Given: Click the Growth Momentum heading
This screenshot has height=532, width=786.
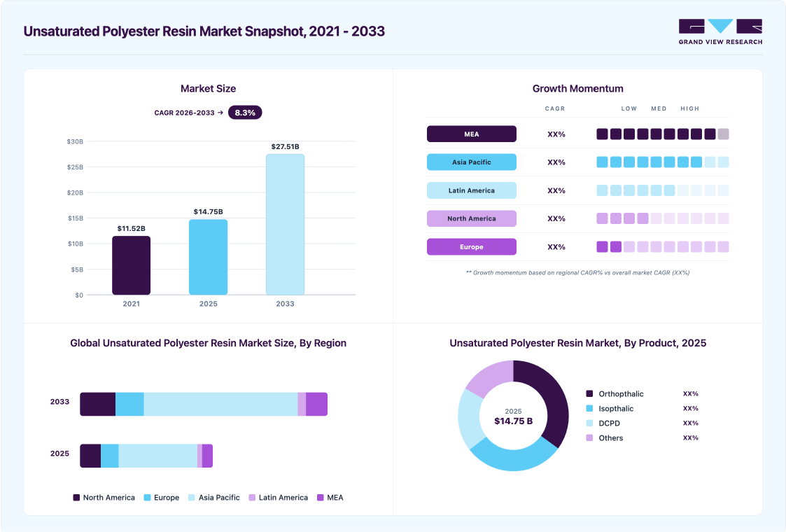Looking at the screenshot, I should [x=578, y=89].
